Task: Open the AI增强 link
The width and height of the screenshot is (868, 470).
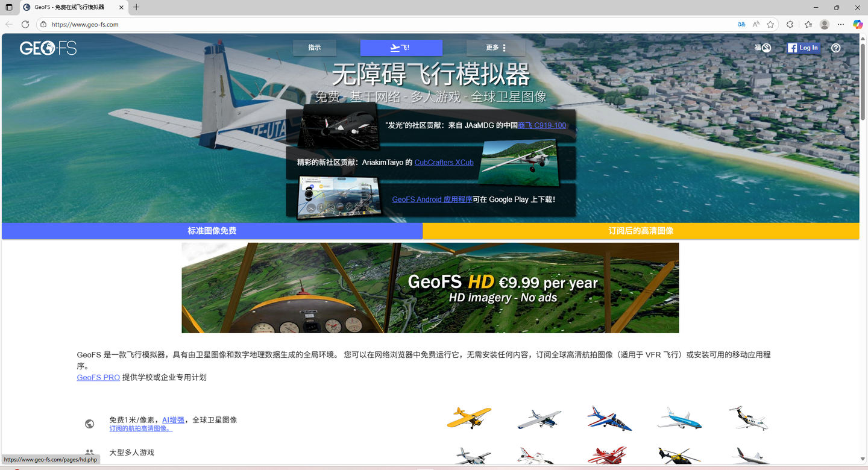Action: [173, 420]
